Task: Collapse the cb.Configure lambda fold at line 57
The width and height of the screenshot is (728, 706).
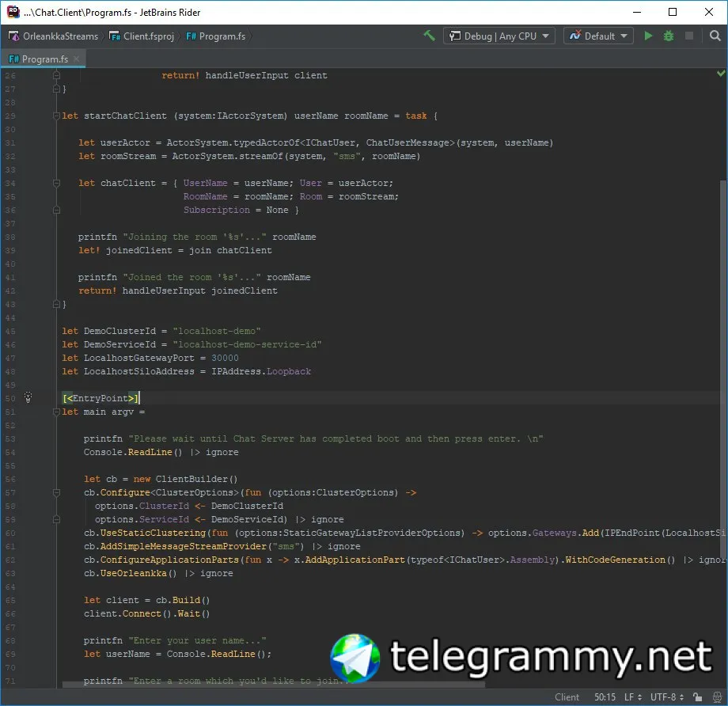Action: point(56,492)
